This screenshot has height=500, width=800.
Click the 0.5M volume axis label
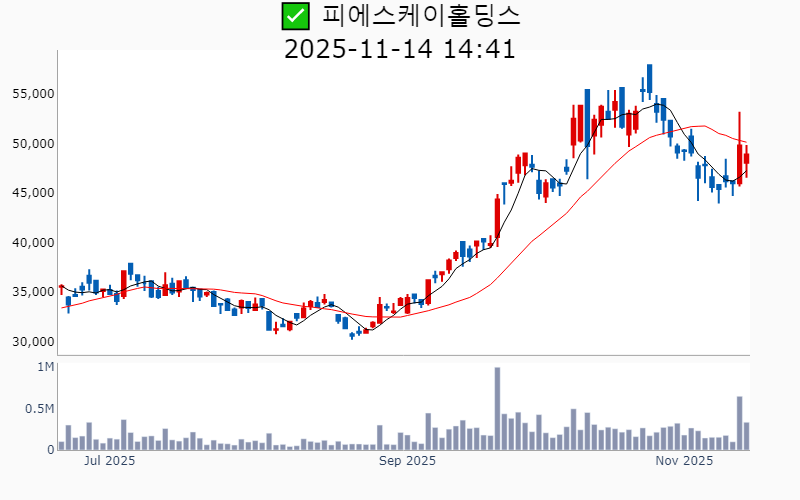click(39, 409)
